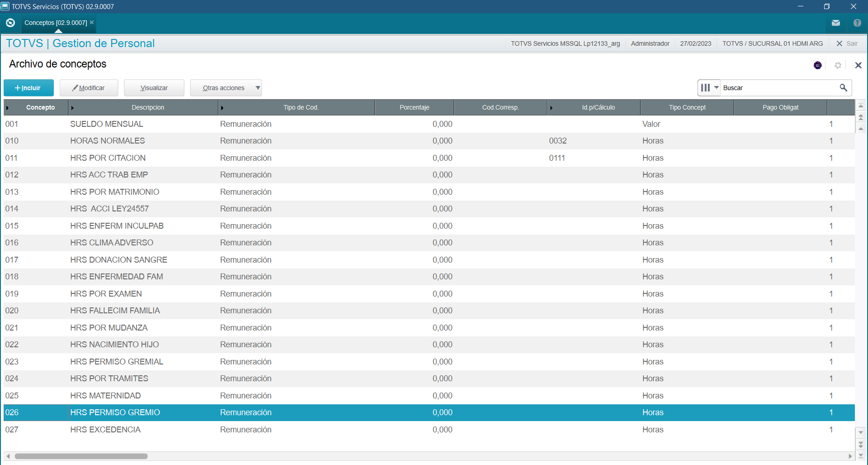Select the HRS POR CITACION row

pyautogui.click(x=429, y=158)
